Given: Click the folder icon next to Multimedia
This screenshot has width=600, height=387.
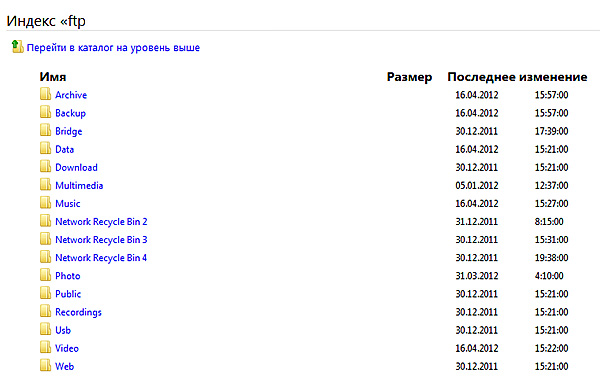Looking at the screenshot, I should point(46,185).
